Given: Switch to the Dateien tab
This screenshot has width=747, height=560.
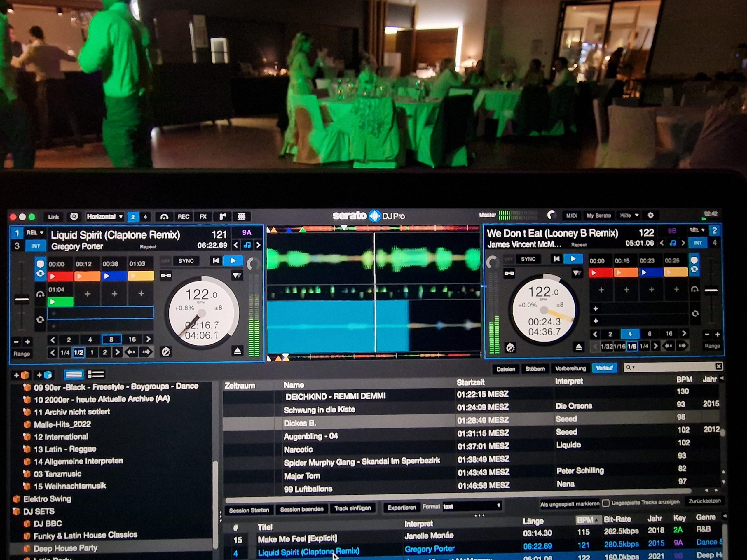Looking at the screenshot, I should 506,369.
